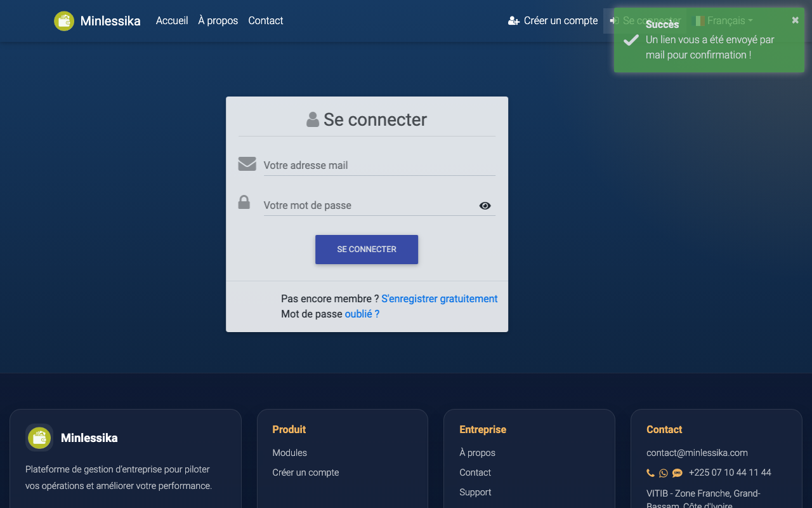Open the footer Modules link
The width and height of the screenshot is (812, 508).
point(290,453)
